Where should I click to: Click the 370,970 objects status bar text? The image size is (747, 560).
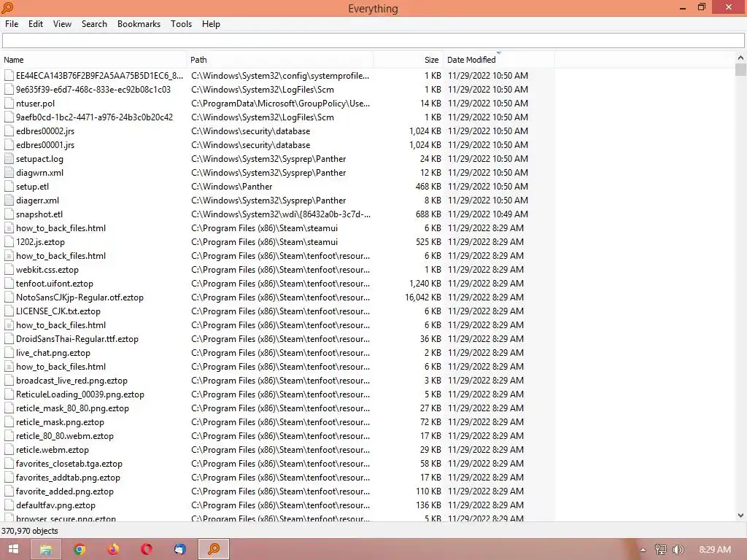pos(29,531)
